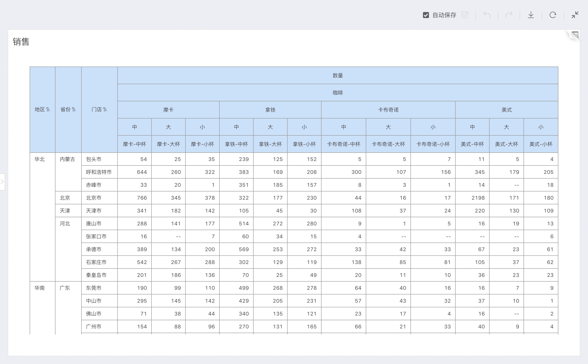Click the refresh icon
The width and height of the screenshot is (588, 364).
pyautogui.click(x=553, y=15)
